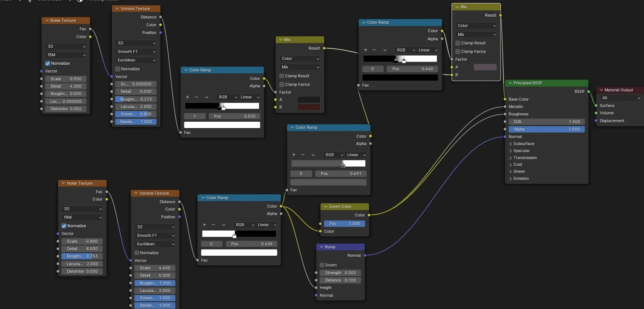Open tools chevron menu in Color Ramp Pos 0.691
Viewport: 644px width, 309px height.
313,155
